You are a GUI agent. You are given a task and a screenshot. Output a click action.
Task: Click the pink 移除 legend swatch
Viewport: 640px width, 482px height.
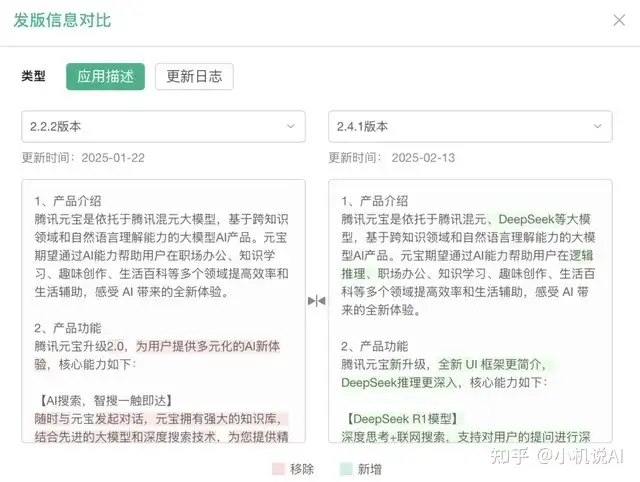point(278,469)
